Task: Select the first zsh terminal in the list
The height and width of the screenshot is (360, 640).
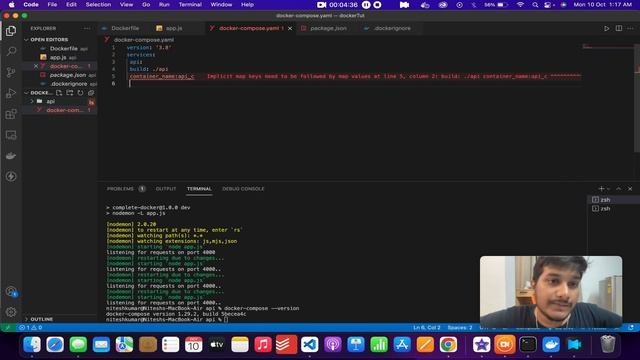Action: (606, 200)
